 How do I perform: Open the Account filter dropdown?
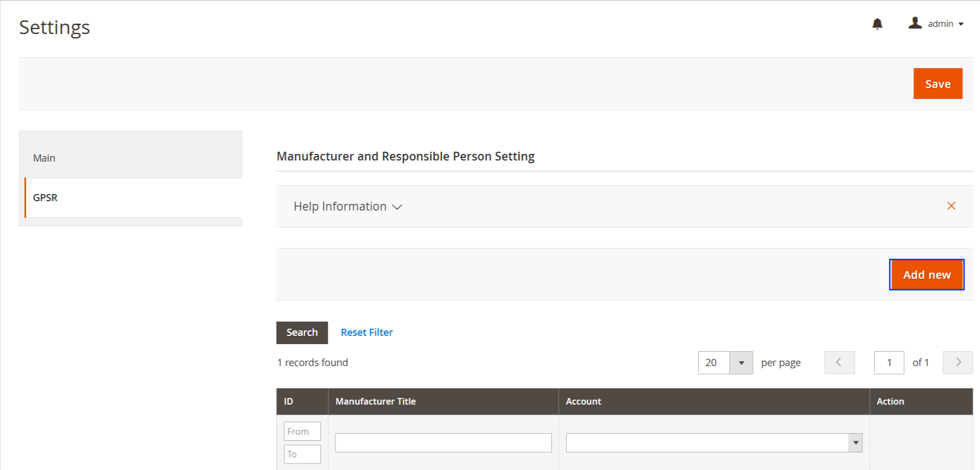click(714, 443)
